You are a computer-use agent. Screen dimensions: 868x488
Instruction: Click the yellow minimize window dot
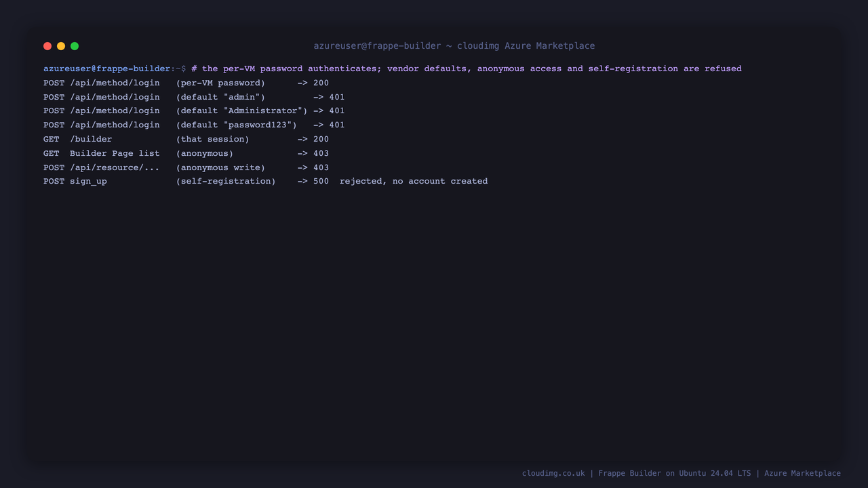(x=61, y=46)
